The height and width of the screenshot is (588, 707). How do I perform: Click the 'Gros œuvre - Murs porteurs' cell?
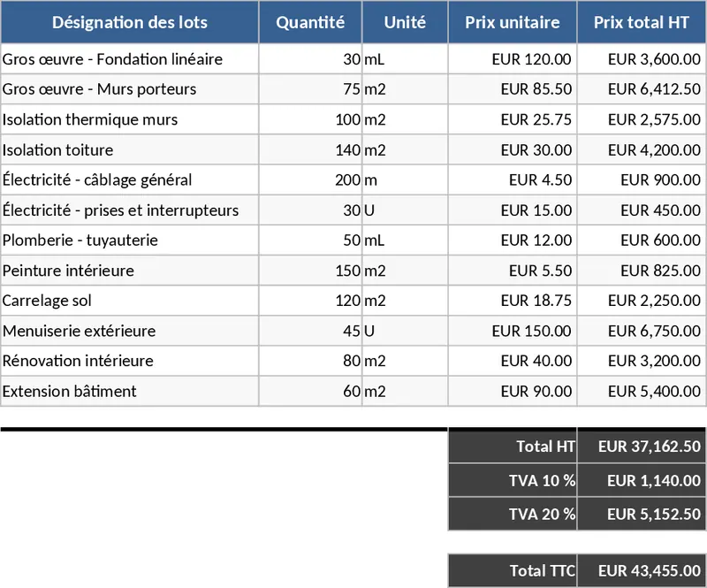pos(100,89)
